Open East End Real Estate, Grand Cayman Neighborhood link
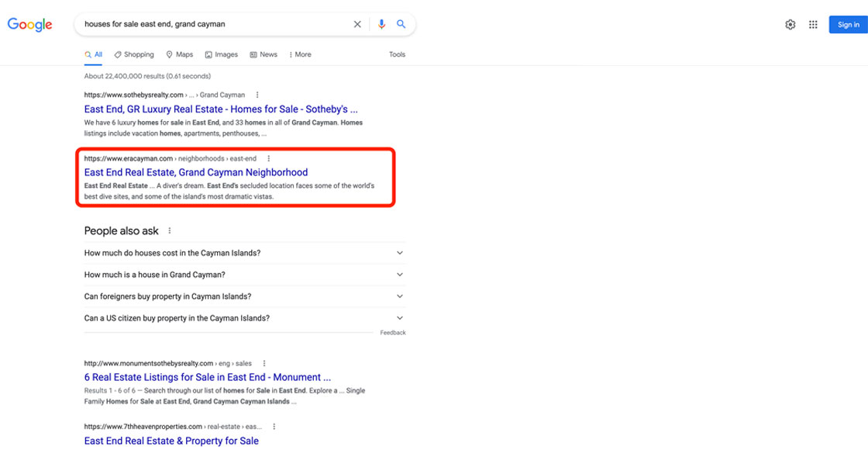 [x=196, y=172]
